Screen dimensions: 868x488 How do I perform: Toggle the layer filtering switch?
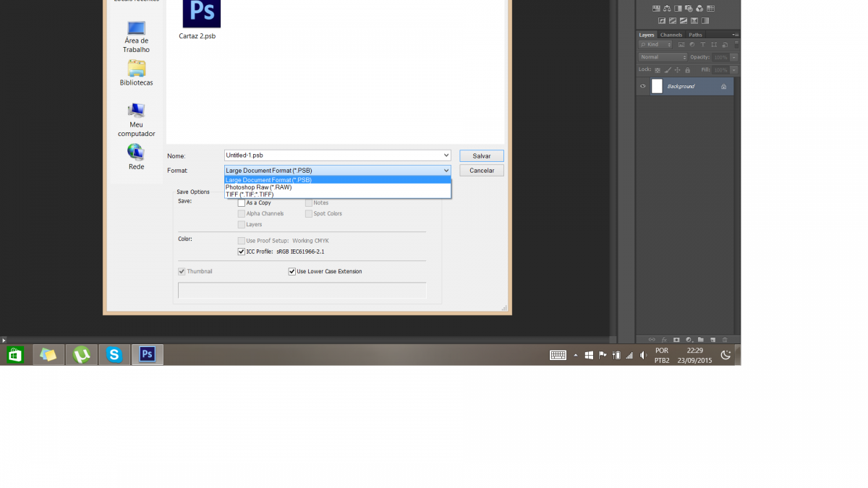point(736,45)
